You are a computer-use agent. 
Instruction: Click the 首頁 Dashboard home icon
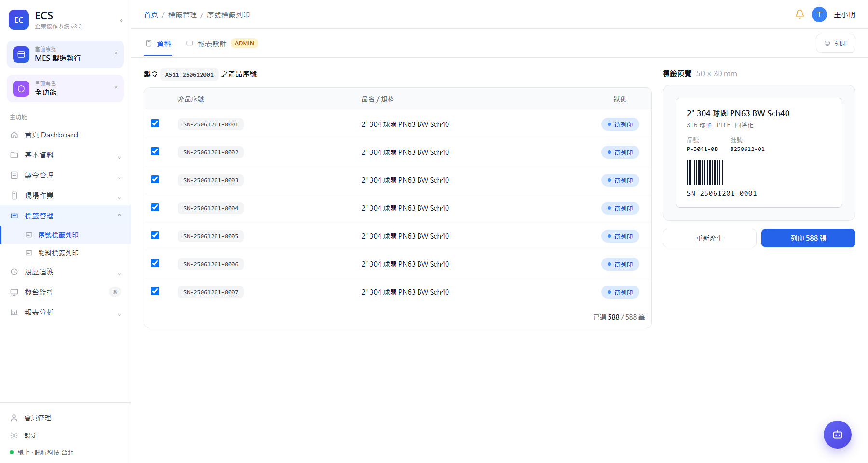[14, 135]
